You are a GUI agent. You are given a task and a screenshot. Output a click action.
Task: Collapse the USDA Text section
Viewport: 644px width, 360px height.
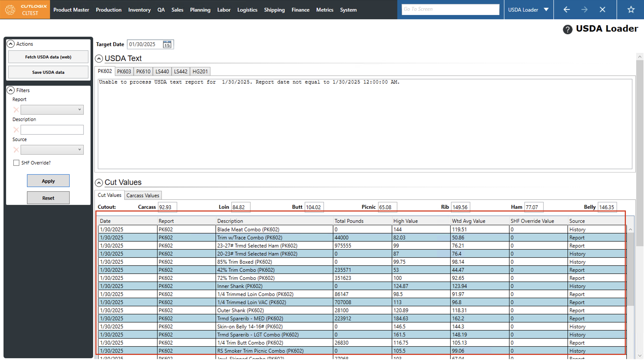(x=99, y=59)
